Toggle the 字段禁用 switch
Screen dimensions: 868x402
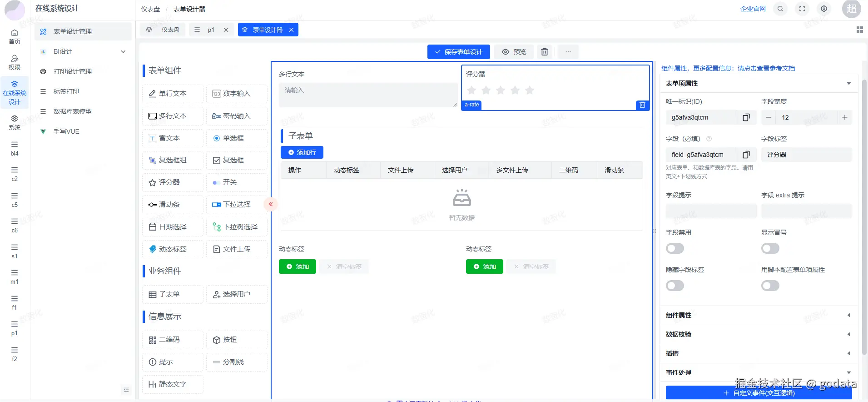coord(675,248)
